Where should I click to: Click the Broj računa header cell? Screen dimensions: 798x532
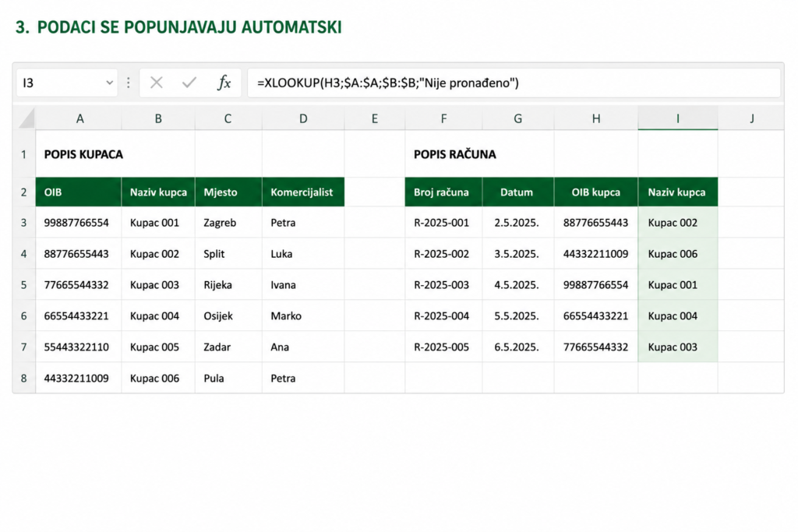click(443, 192)
